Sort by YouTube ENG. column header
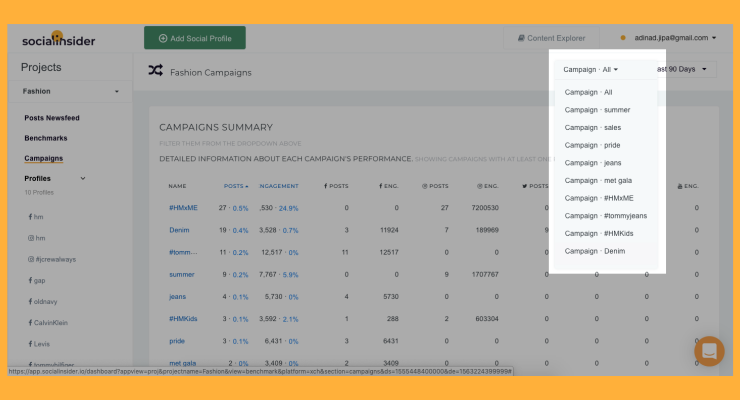Screen dimensions: 740x400 point(688,186)
